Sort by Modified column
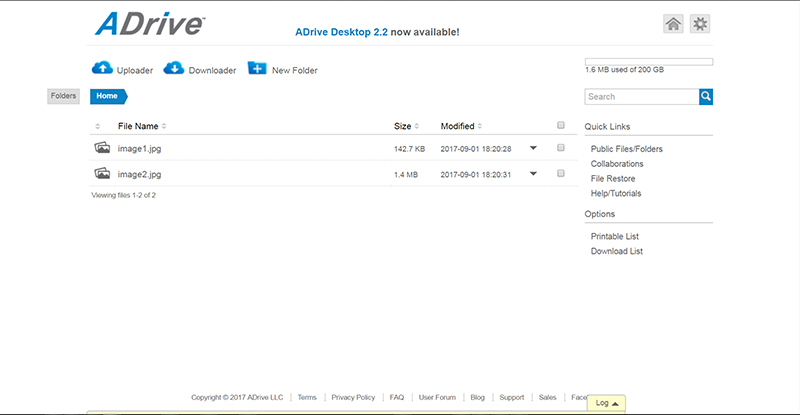Image resolution: width=800 pixels, height=415 pixels. 461,126
